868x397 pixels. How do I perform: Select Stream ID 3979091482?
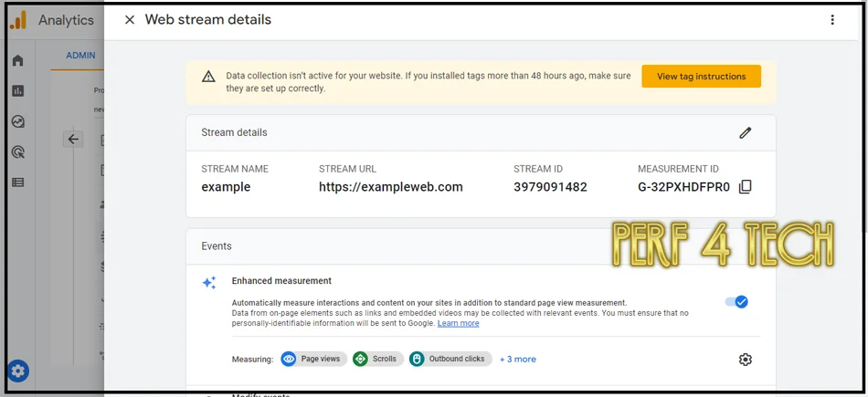[x=550, y=187]
